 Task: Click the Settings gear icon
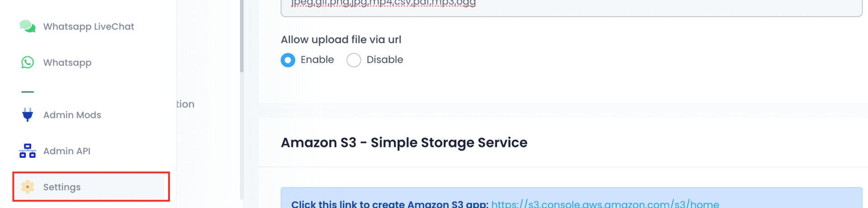[28, 187]
